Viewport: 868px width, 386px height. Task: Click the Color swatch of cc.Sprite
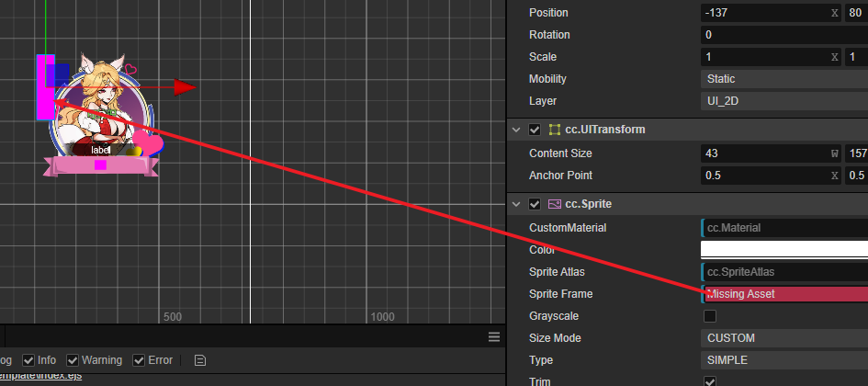point(783,249)
